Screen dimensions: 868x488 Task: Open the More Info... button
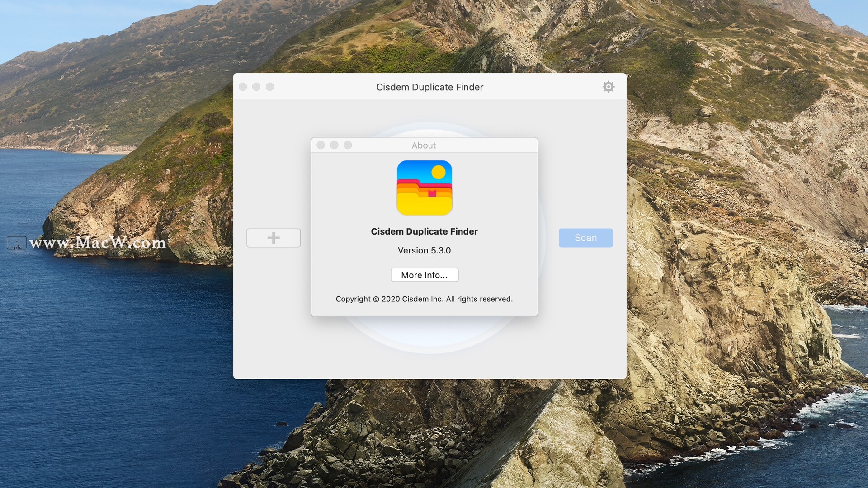pyautogui.click(x=425, y=275)
